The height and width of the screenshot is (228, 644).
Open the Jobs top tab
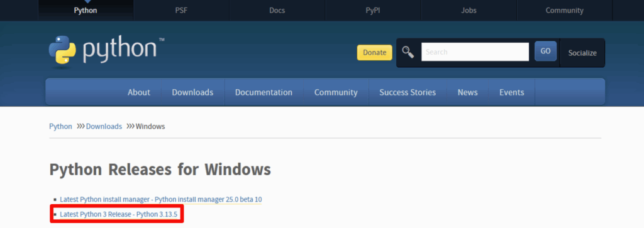click(469, 11)
